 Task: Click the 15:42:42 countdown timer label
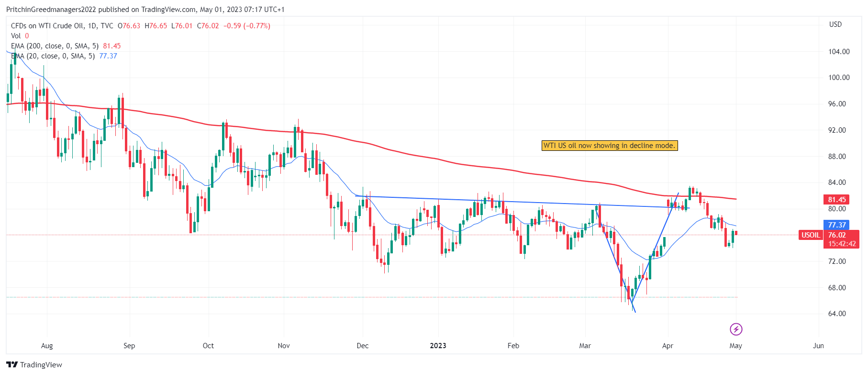coord(842,244)
